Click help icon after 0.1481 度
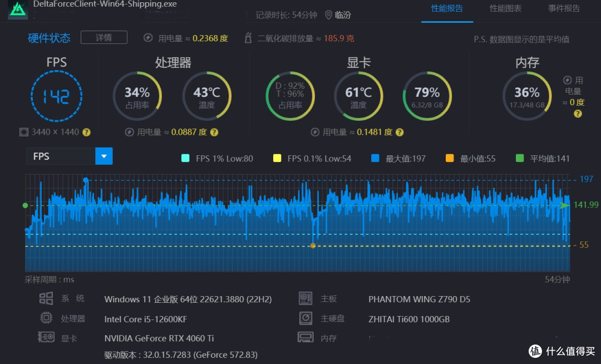 pos(400,132)
